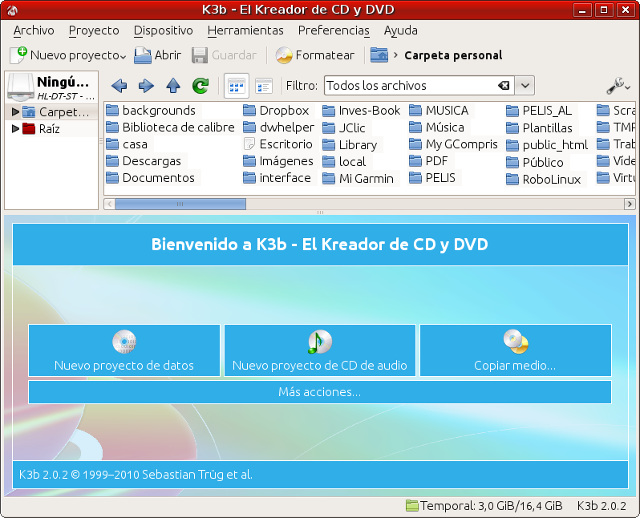Select the Descargas folder
The height and width of the screenshot is (518, 640).
pyautogui.click(x=151, y=161)
